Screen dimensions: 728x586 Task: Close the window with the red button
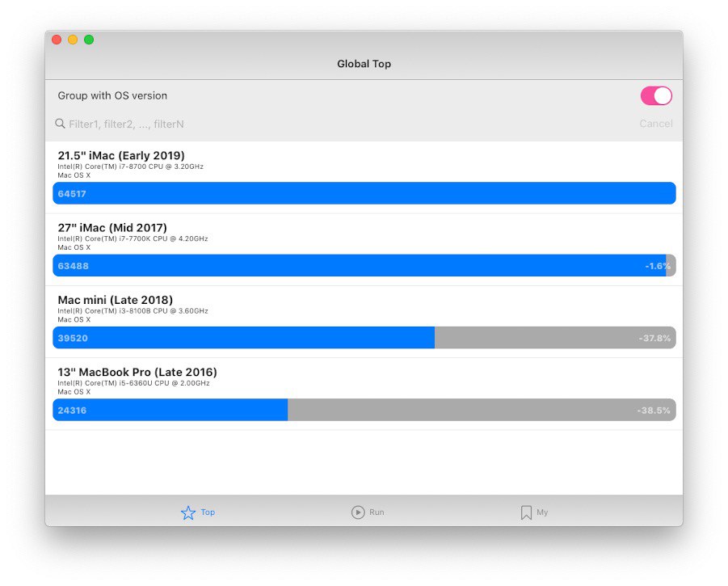pos(57,40)
